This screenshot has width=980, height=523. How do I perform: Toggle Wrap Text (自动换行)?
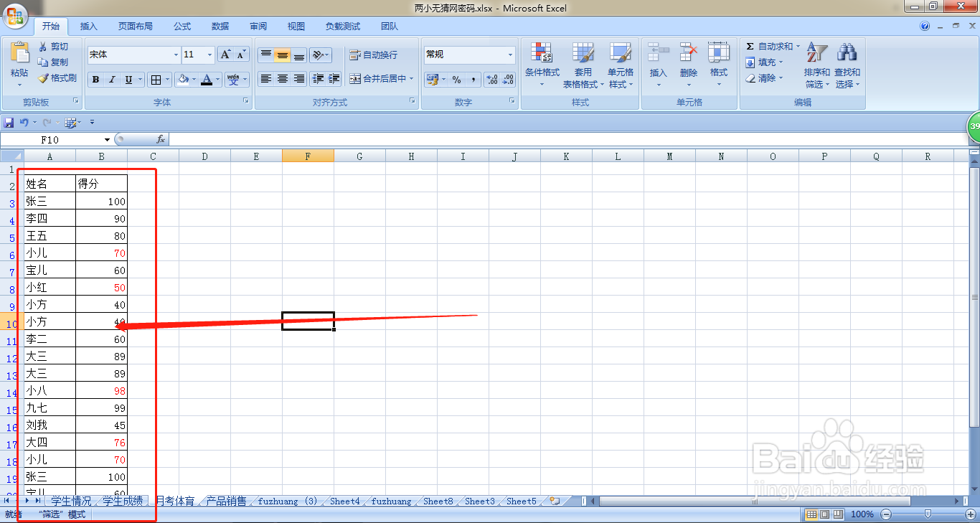pos(373,55)
